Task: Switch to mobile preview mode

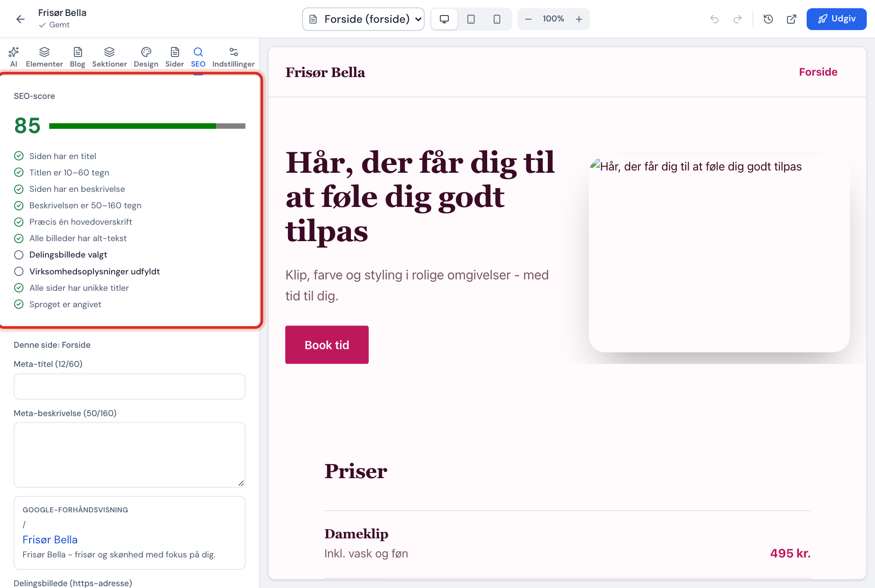Action: coord(497,19)
